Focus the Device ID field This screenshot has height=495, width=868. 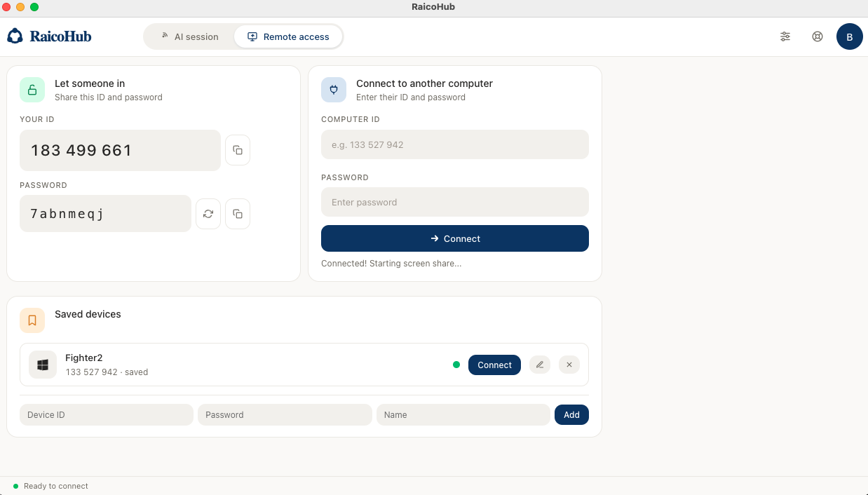coord(107,414)
